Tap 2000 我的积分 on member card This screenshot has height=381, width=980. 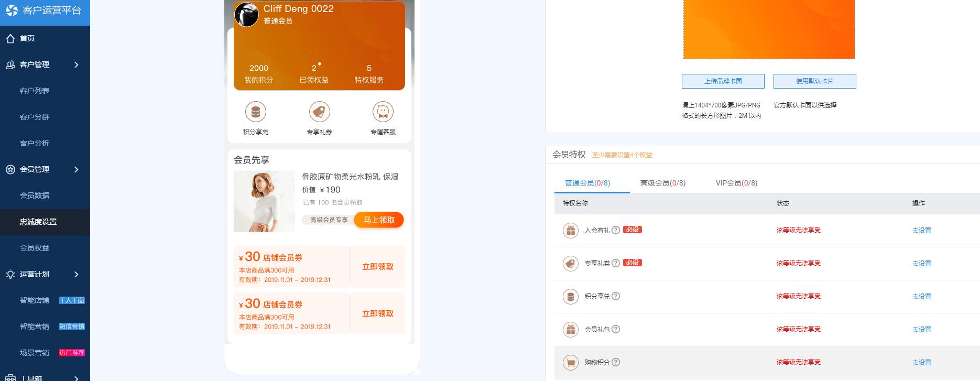click(x=259, y=74)
